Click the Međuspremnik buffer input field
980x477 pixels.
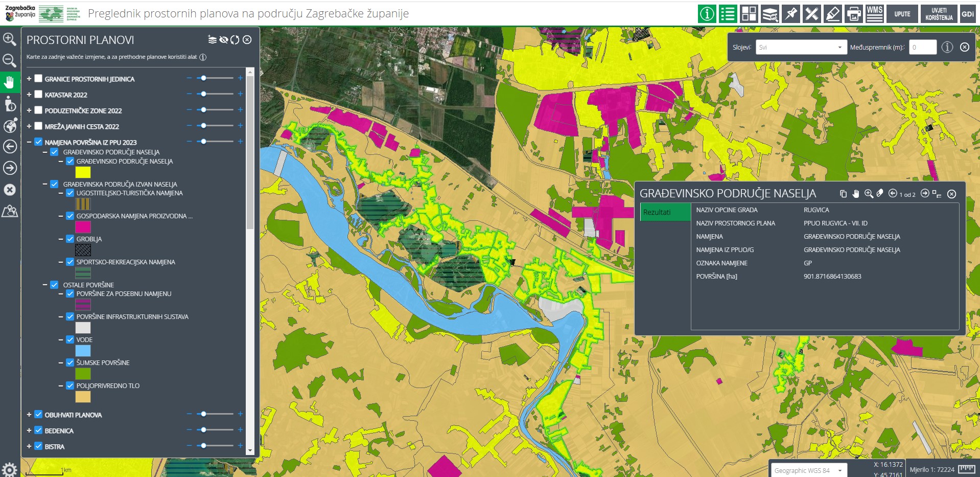point(922,48)
